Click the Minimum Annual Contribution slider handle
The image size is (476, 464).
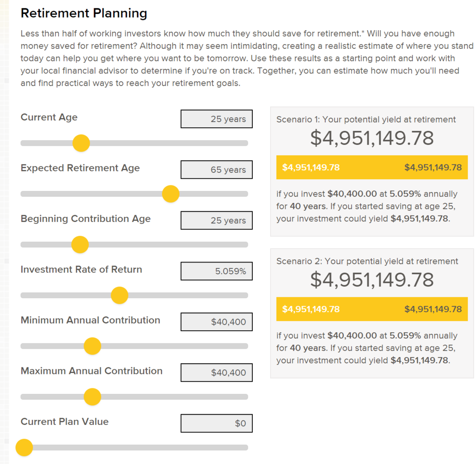coord(92,346)
